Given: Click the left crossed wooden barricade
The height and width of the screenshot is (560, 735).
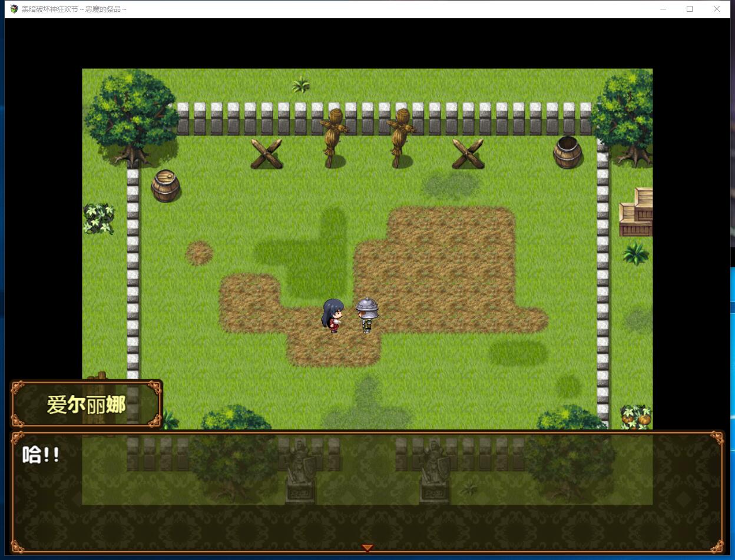Looking at the screenshot, I should click(x=266, y=154).
